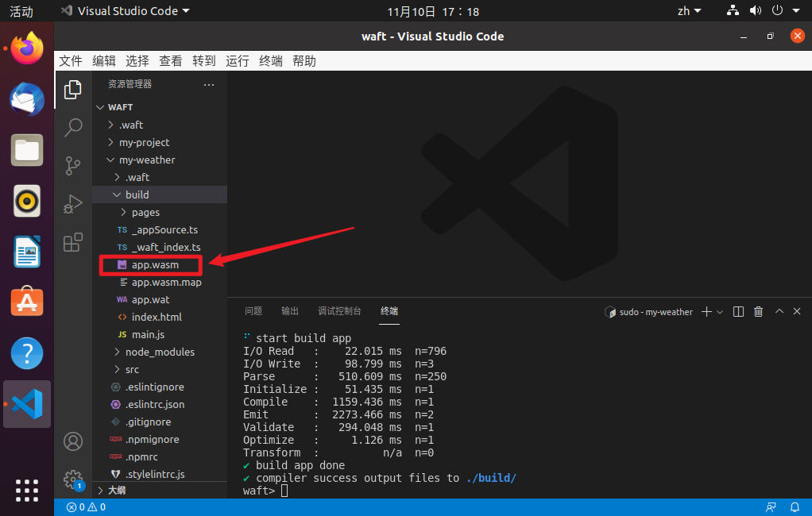Expand the 大纲 outline section

(160, 490)
